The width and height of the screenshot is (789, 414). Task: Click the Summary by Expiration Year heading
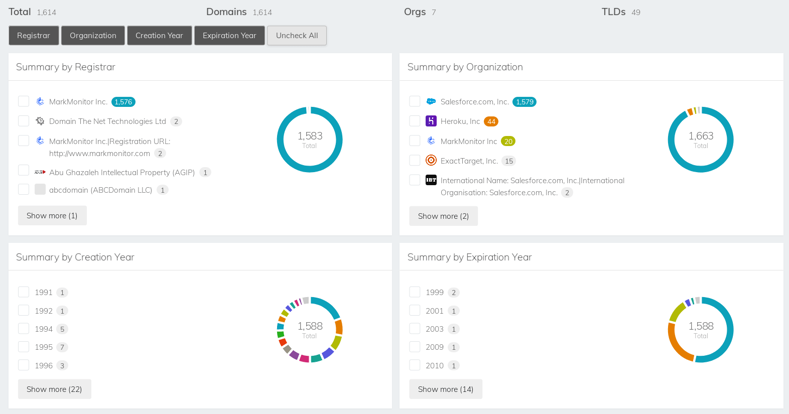(x=469, y=257)
